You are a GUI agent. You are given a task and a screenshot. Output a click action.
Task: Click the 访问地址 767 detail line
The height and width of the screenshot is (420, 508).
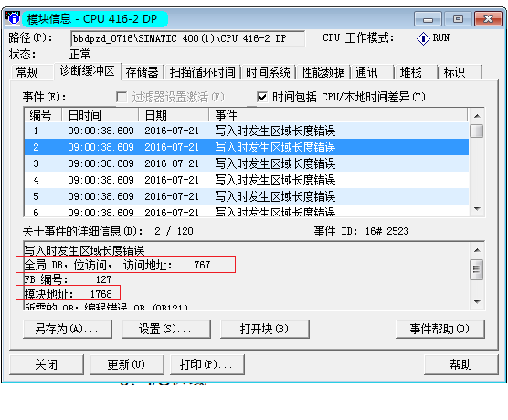118,265
